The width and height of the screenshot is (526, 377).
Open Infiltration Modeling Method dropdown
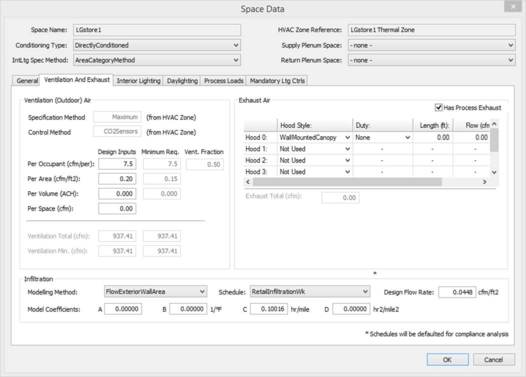[x=155, y=291]
